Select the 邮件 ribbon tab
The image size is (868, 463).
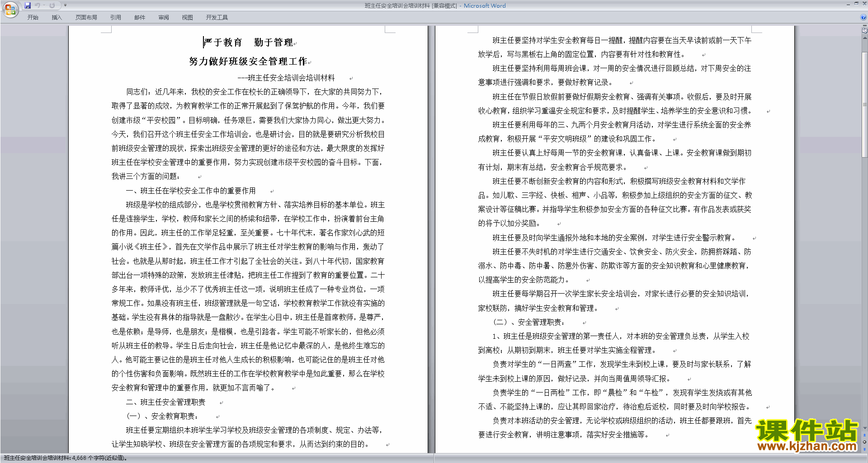click(140, 18)
